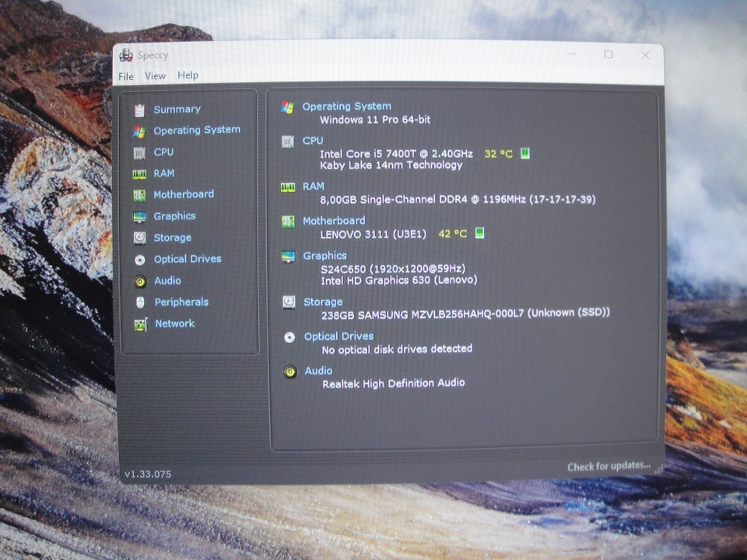Click the 238GB SAMSUNG SSD text
Viewport: 747px width, 560px height.
(x=465, y=313)
